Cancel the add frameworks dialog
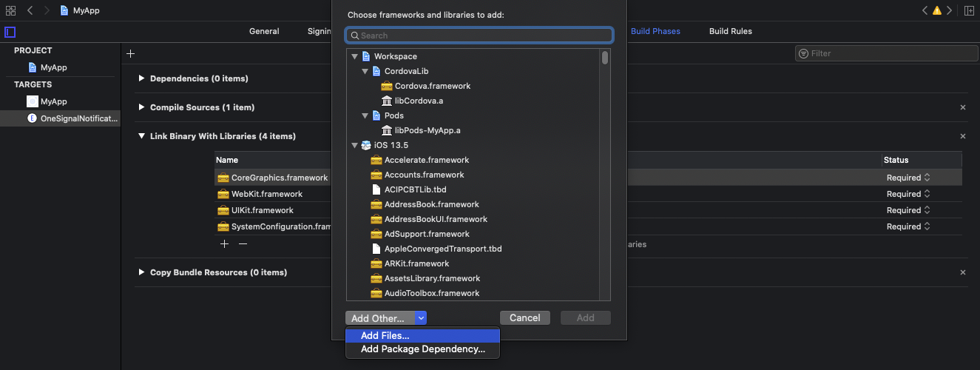The height and width of the screenshot is (370, 980). [525, 318]
